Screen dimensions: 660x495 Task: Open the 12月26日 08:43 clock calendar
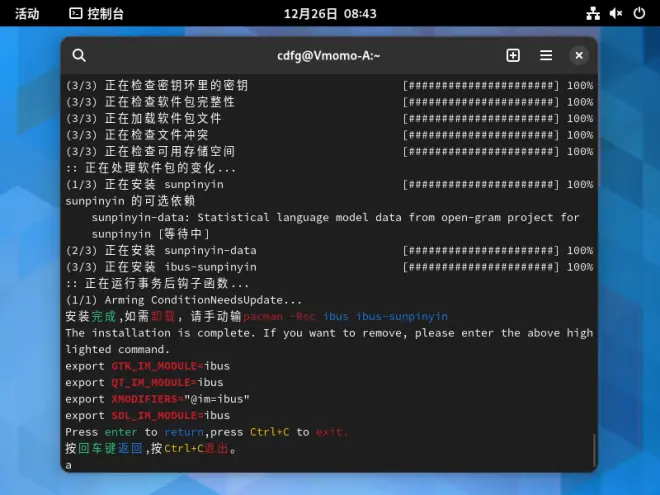pyautogui.click(x=330, y=13)
